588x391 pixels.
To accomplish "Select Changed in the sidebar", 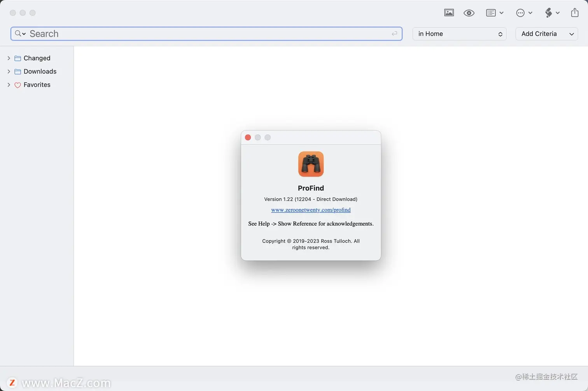I will coord(37,58).
